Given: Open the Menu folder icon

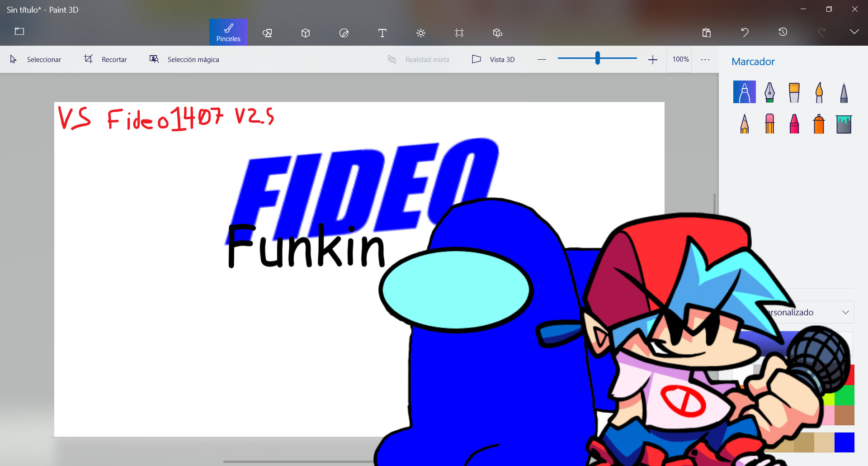Looking at the screenshot, I should coord(19,31).
